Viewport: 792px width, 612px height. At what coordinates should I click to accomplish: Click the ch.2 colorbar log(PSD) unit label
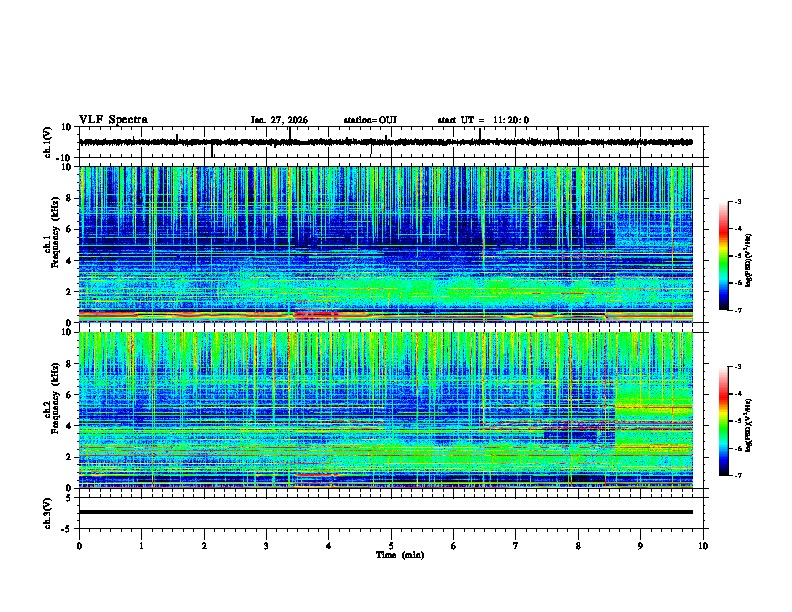click(749, 425)
